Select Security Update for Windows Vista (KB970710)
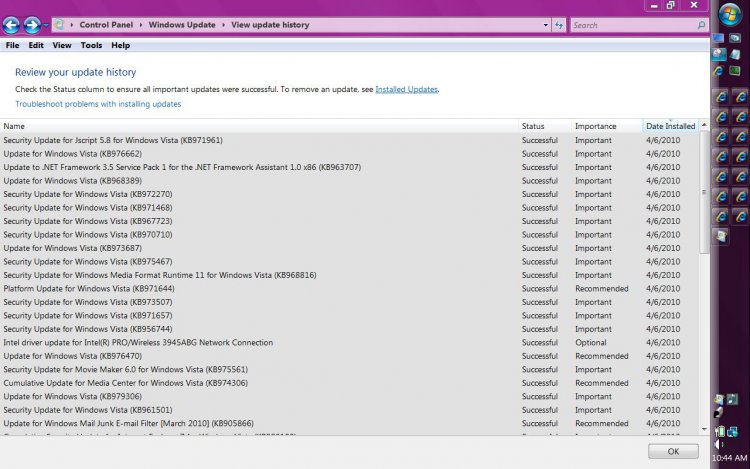 coord(350,235)
